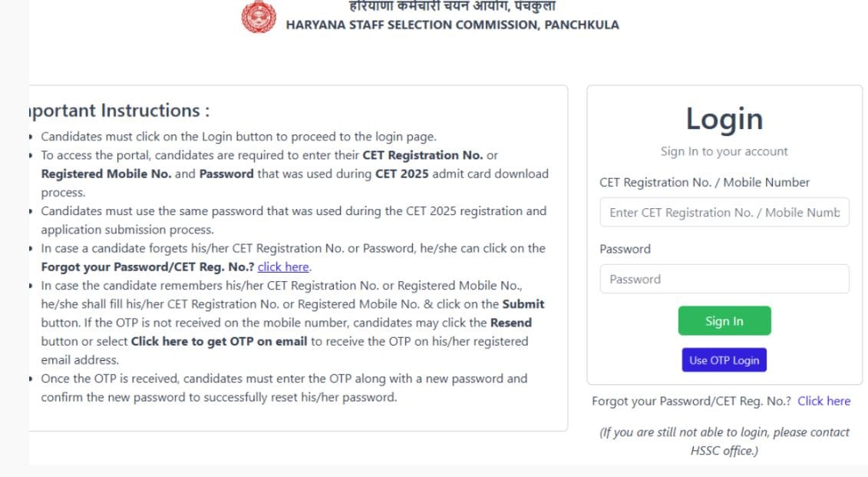The image size is (868, 477).
Task: Click the Sign In to your account subtitle
Action: 724,151
